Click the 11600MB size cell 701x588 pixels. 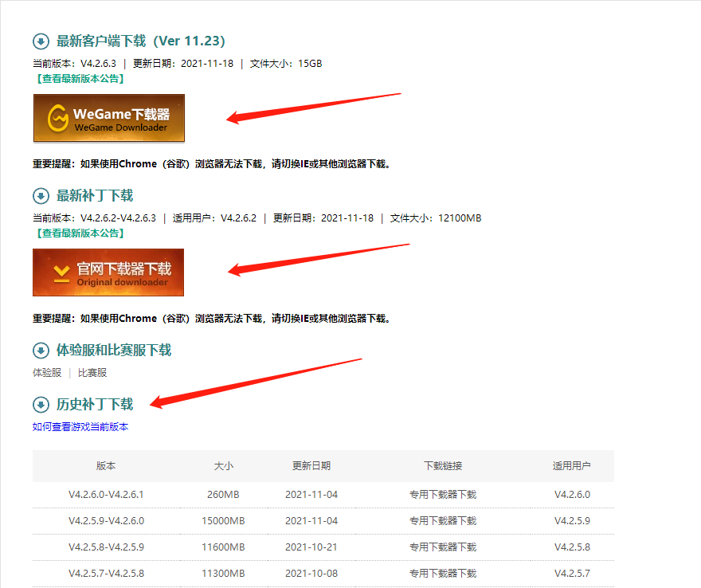pyautogui.click(x=223, y=547)
